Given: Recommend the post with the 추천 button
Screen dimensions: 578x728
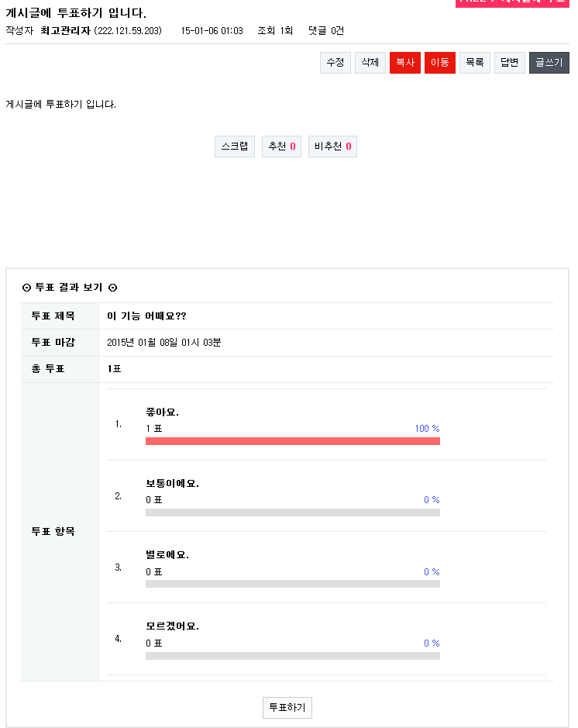Looking at the screenshot, I should [282, 147].
